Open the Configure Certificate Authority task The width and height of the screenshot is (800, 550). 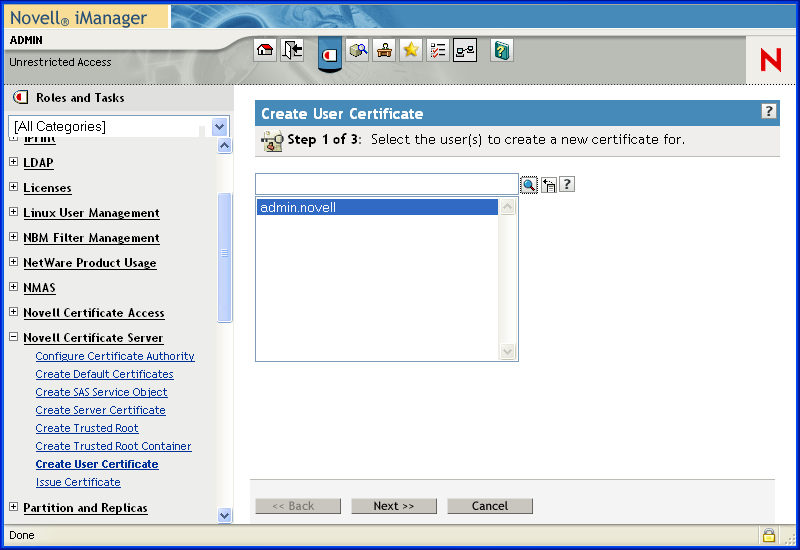[x=115, y=356]
